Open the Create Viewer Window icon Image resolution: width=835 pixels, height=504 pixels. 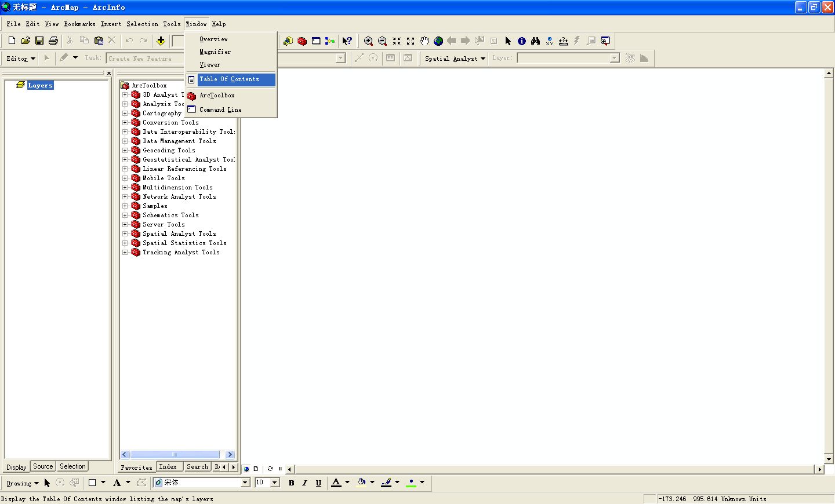pos(605,41)
